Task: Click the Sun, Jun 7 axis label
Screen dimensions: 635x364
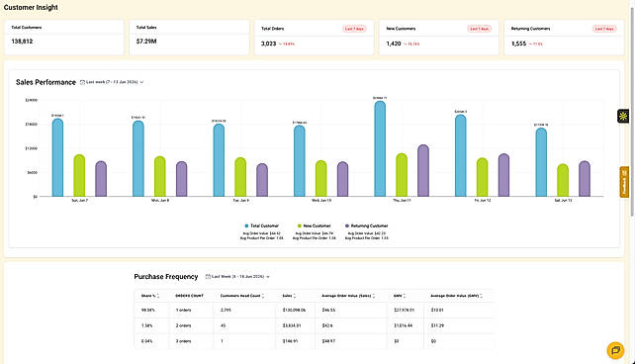Action: pyautogui.click(x=80, y=201)
